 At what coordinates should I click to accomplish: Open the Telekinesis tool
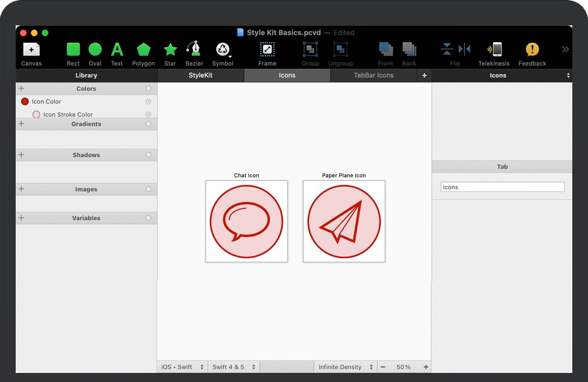[494, 50]
